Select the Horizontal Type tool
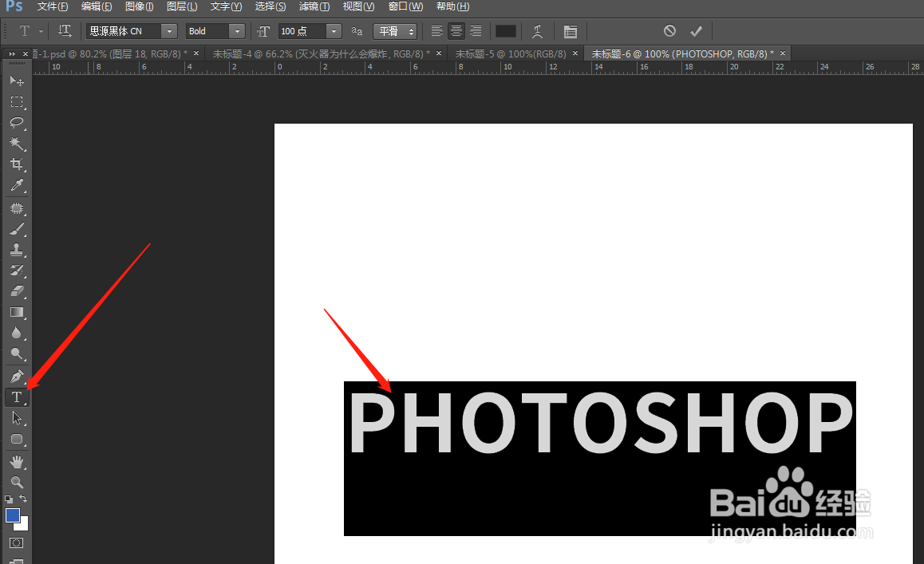 (17, 397)
